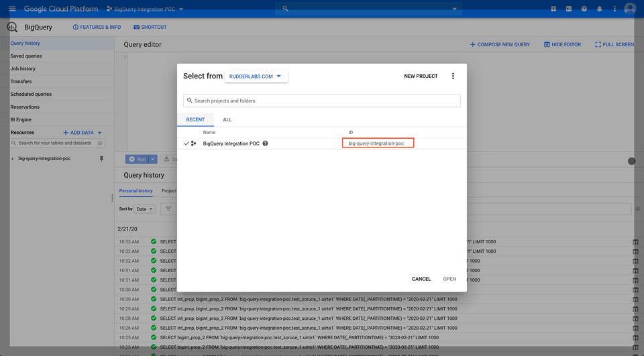This screenshot has width=644, height=356.
Task: Open the RUDDERLABS.COM organization dropdown
Action: tap(256, 76)
